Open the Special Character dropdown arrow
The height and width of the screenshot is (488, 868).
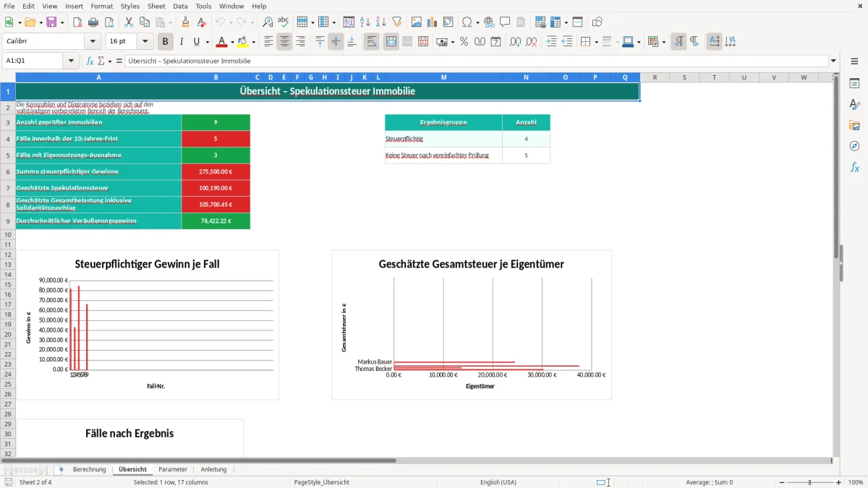click(477, 22)
